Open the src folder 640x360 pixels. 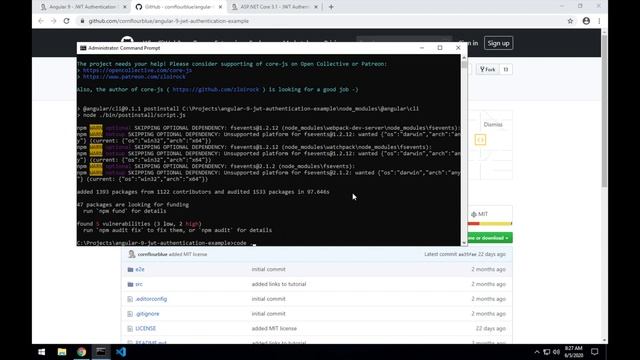[139, 284]
